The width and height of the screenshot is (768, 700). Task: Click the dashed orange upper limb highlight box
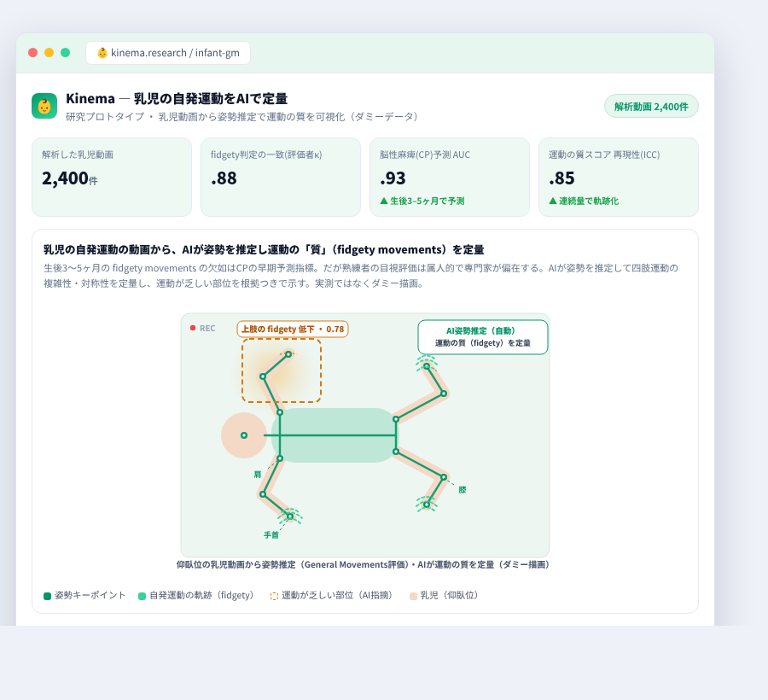click(x=282, y=370)
